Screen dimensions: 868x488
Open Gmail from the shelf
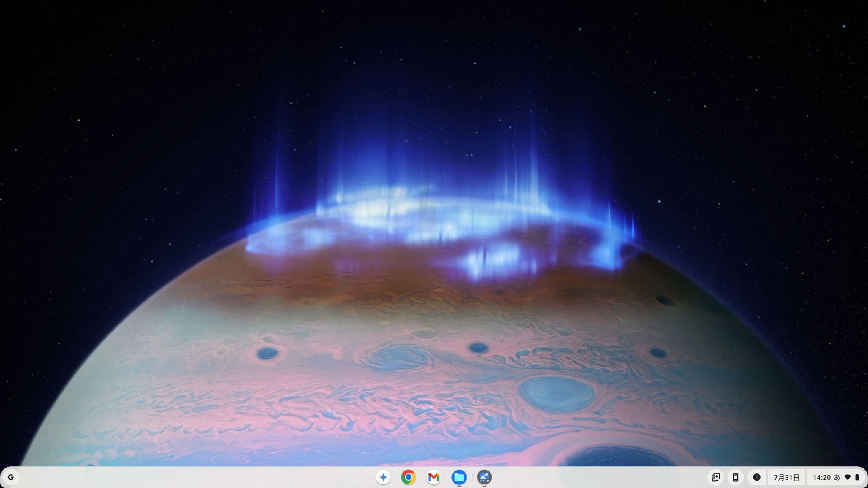click(x=433, y=477)
